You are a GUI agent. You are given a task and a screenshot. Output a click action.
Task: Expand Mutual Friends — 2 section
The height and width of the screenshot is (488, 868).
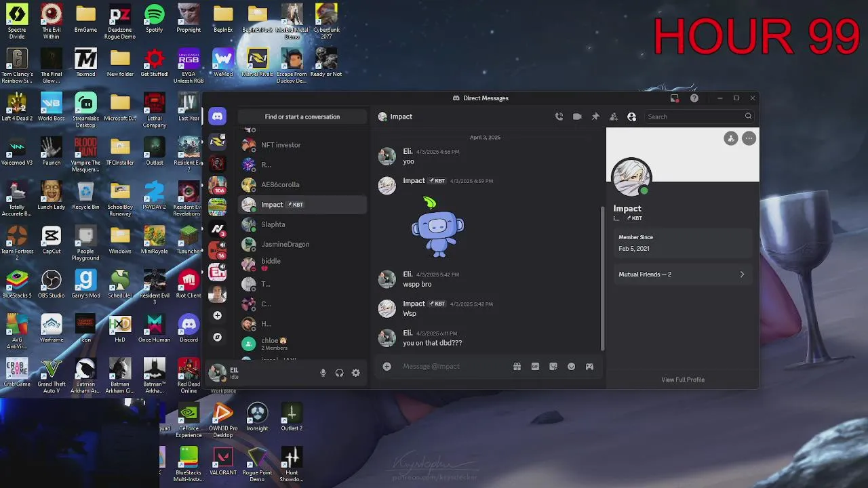point(682,274)
